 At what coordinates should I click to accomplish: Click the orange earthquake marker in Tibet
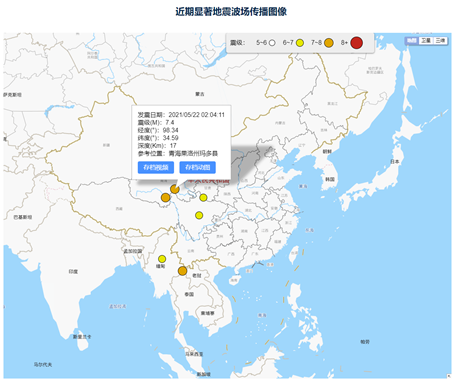(x=165, y=197)
